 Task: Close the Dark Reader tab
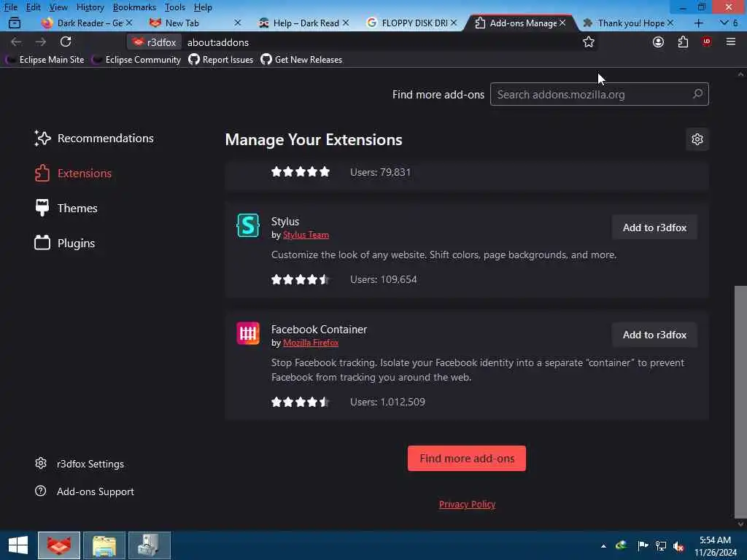point(129,23)
